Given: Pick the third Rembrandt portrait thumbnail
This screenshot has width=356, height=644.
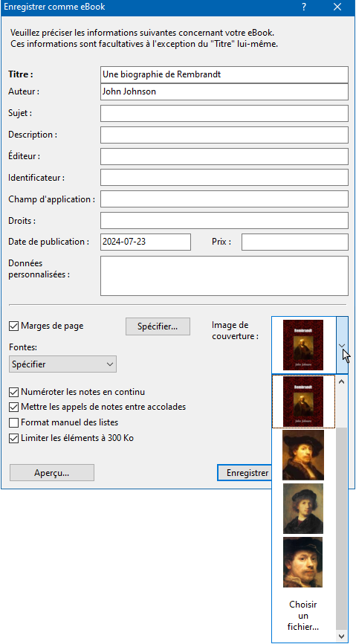Looking at the screenshot, I should (x=303, y=509).
